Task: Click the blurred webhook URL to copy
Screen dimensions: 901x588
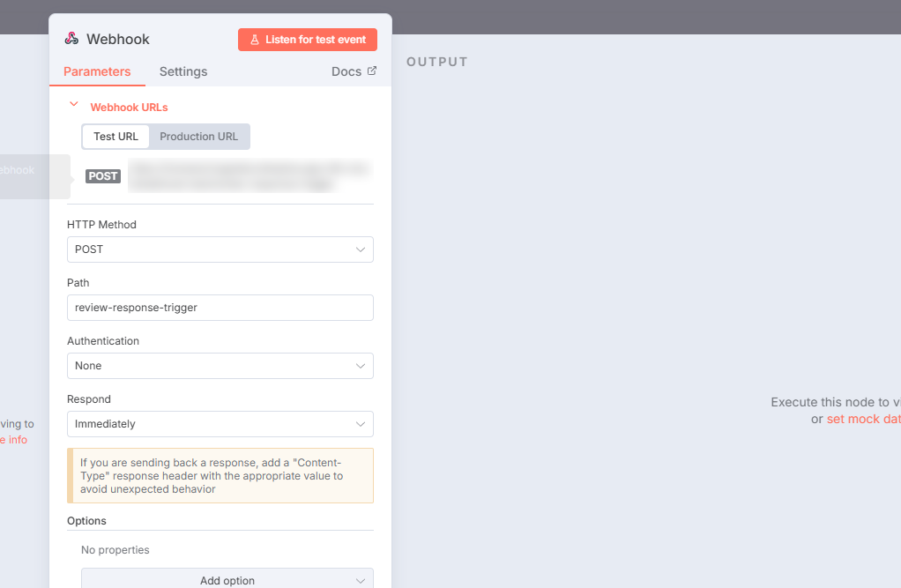Action: (249, 176)
